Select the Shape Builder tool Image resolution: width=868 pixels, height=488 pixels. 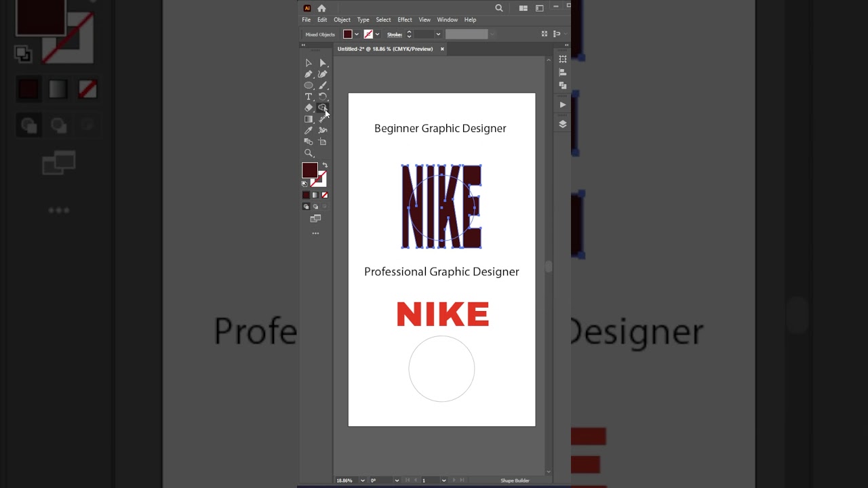(323, 108)
